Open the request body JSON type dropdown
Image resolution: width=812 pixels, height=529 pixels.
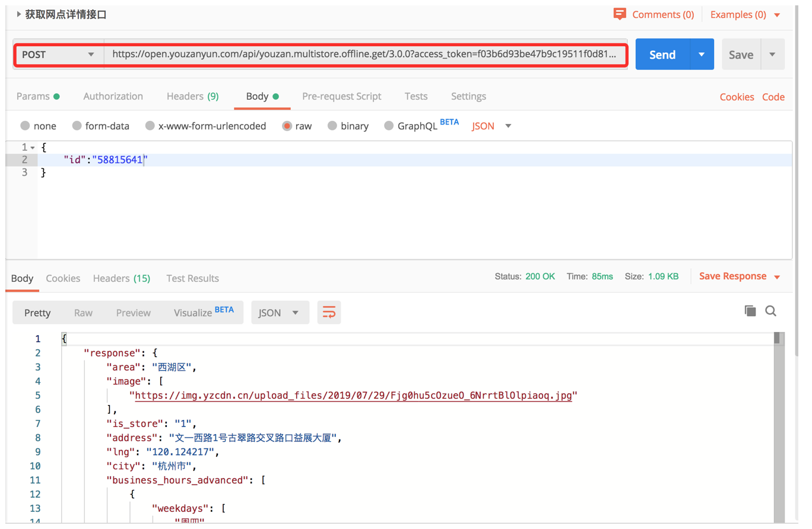[491, 126]
